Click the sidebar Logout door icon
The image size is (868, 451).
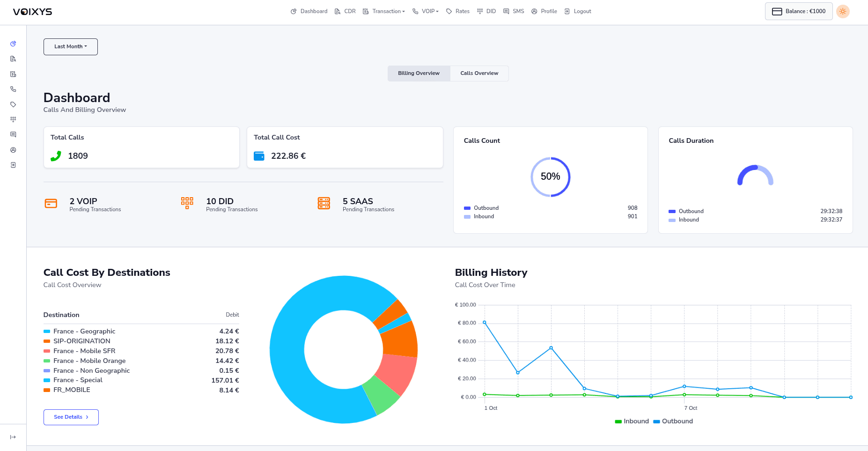point(13,165)
